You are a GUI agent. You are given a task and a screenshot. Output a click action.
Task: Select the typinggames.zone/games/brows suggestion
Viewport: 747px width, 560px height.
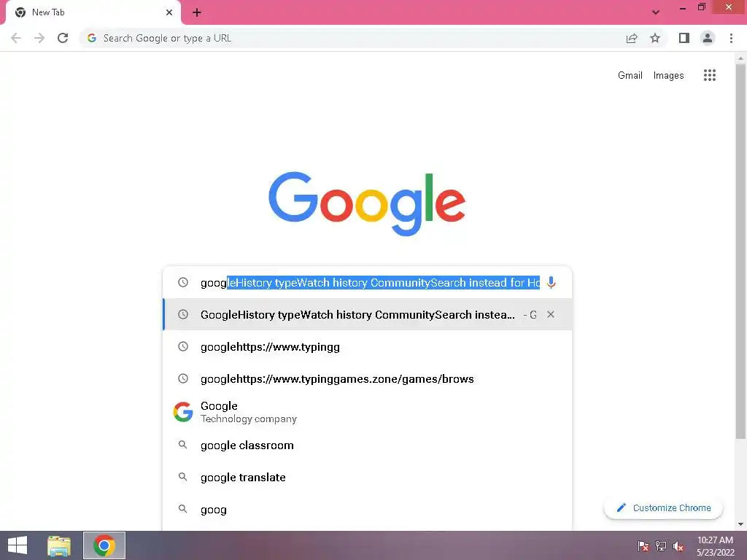tap(368, 378)
